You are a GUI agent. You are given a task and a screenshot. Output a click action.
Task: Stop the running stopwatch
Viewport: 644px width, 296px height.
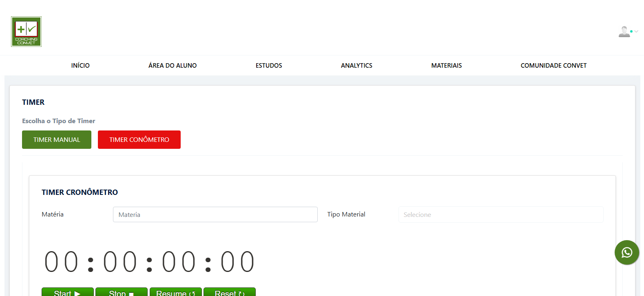click(x=122, y=292)
